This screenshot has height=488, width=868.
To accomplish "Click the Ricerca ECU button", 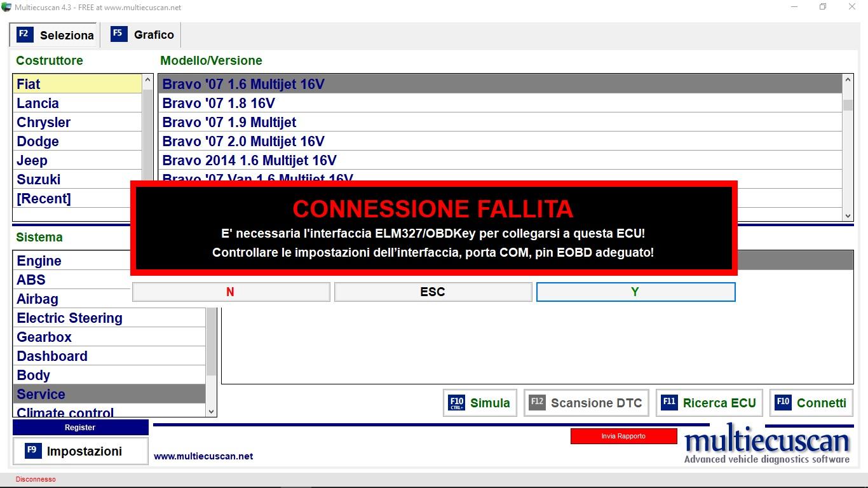I will pos(709,403).
